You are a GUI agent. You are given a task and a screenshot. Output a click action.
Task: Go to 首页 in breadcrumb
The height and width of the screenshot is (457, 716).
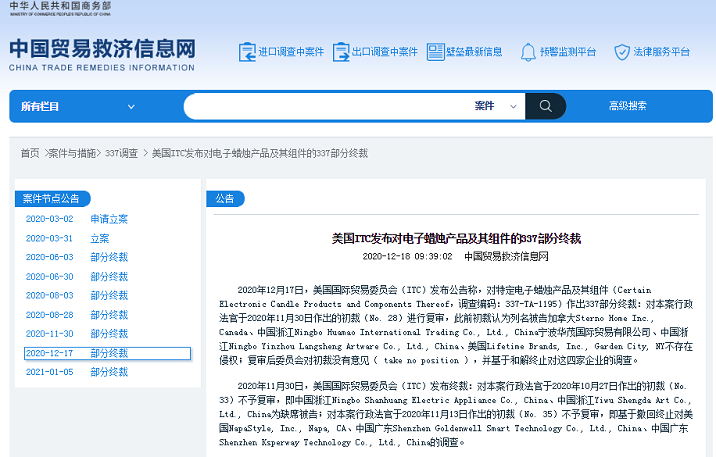[x=30, y=153]
